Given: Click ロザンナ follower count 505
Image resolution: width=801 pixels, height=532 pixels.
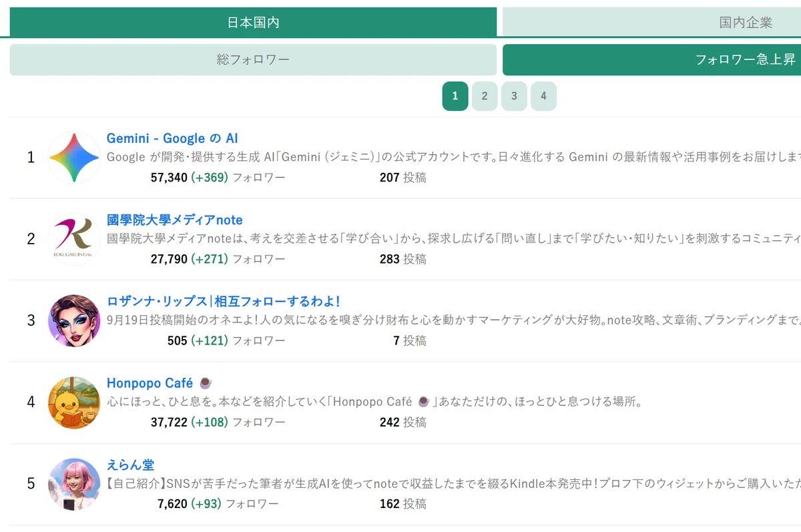Looking at the screenshot, I should [x=178, y=340].
